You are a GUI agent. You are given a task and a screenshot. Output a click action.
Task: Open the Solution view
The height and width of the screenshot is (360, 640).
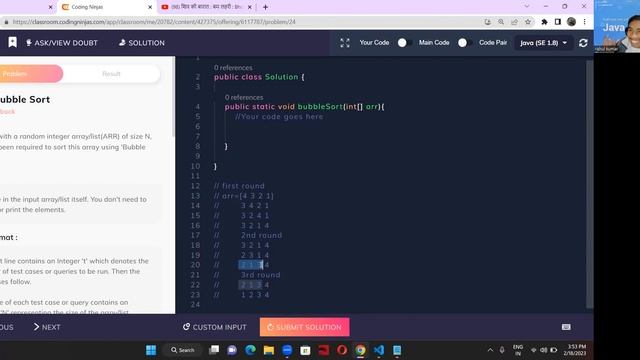142,43
